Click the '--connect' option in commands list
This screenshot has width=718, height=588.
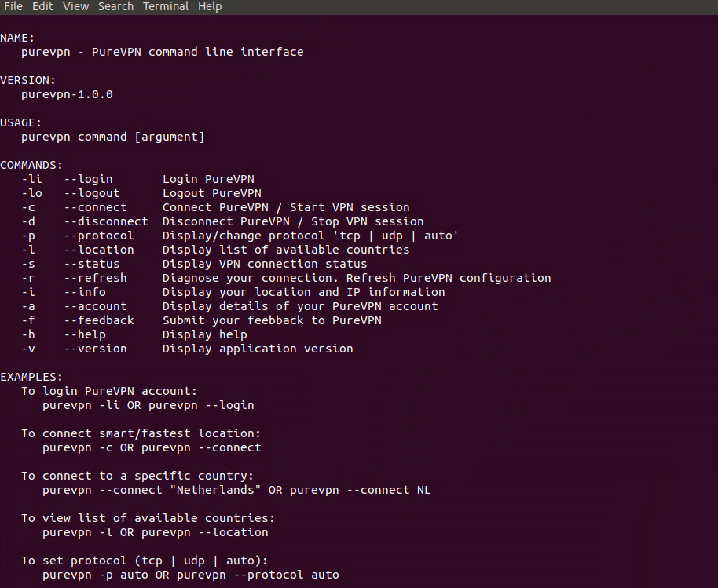pos(95,207)
